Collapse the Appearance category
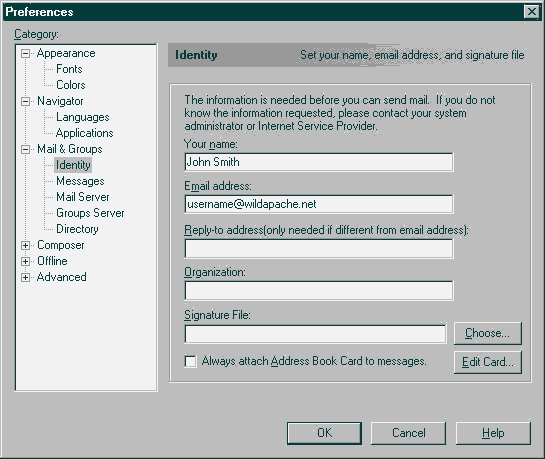The height and width of the screenshot is (459, 545). 25,54
